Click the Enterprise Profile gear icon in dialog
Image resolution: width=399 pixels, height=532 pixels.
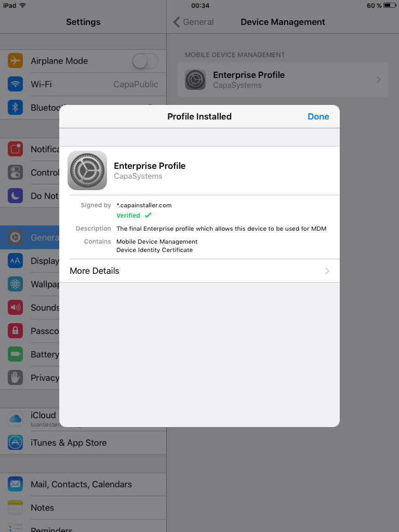pos(87,170)
